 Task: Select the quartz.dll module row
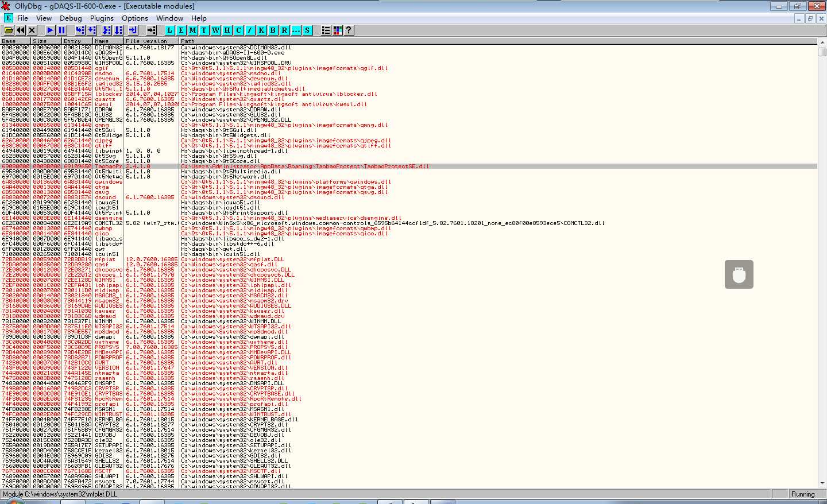(408, 99)
